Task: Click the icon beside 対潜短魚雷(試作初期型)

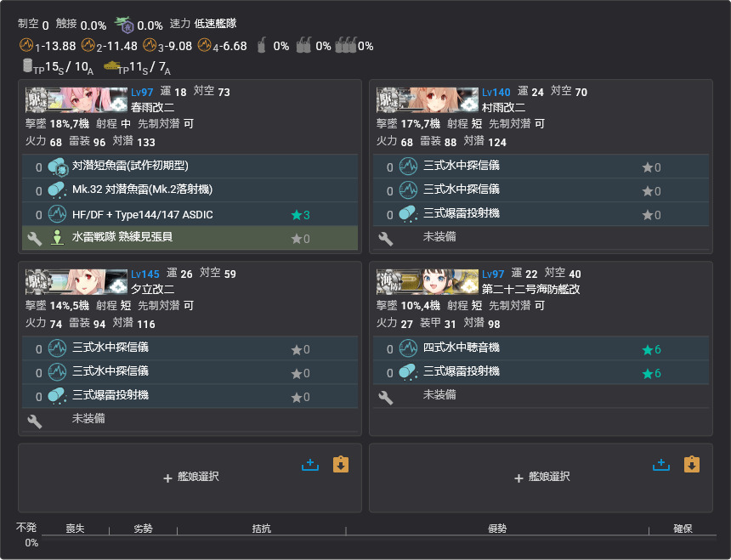Action: (58, 167)
